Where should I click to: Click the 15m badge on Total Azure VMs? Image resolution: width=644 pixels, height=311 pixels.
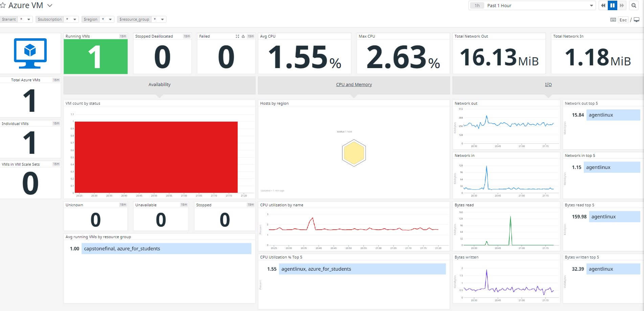(x=56, y=80)
